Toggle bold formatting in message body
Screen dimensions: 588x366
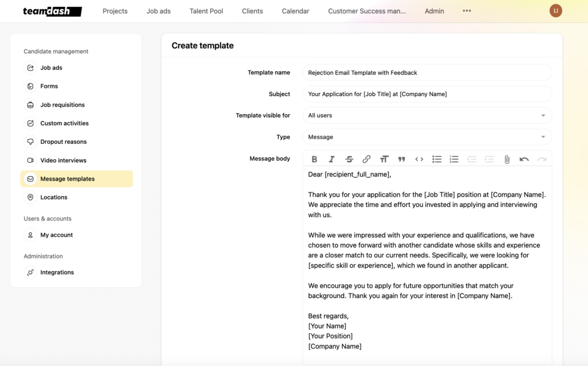point(315,159)
